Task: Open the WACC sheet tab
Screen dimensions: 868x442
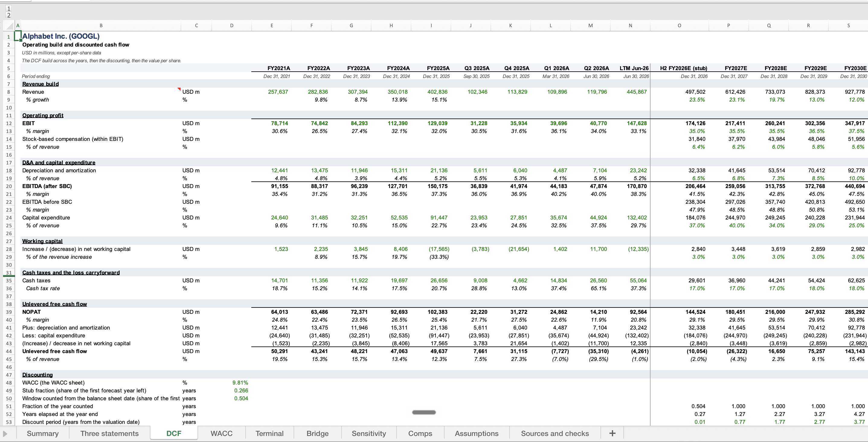Action: click(x=221, y=433)
